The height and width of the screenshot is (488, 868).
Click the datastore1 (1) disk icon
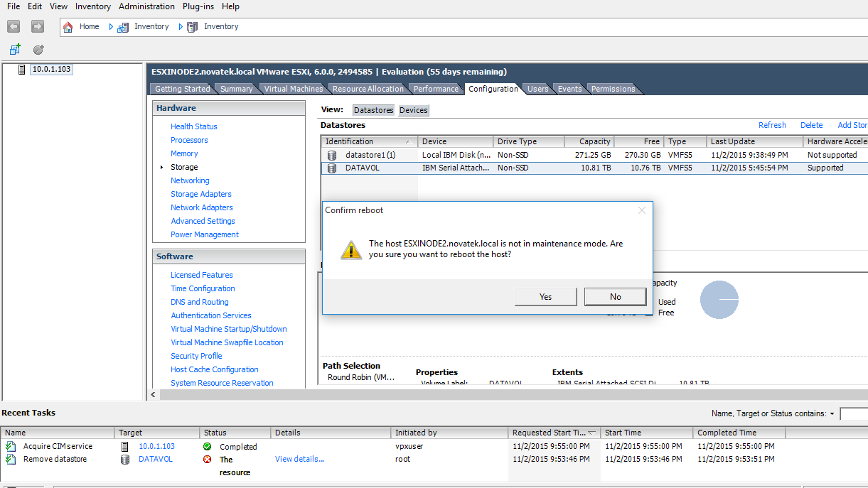tap(331, 155)
